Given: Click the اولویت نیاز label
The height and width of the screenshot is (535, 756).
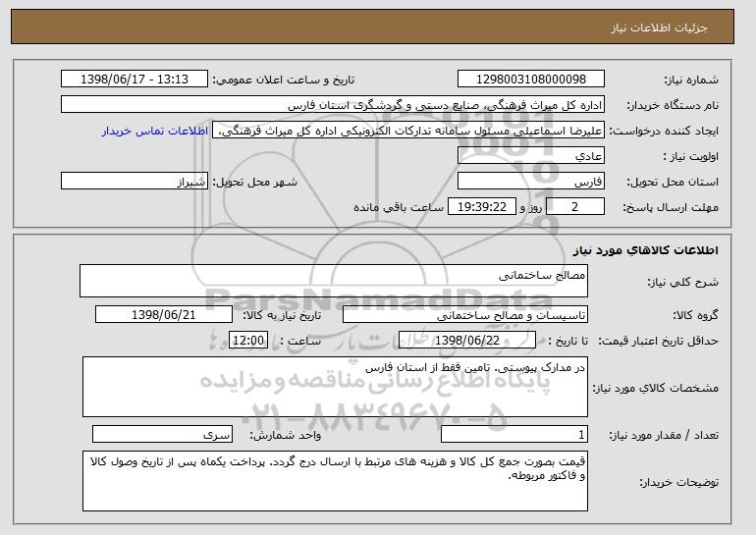Looking at the screenshot, I should coord(691,156).
